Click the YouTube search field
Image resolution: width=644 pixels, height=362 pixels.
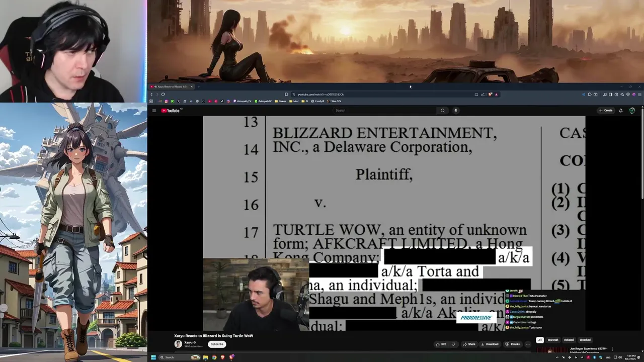[x=385, y=111]
